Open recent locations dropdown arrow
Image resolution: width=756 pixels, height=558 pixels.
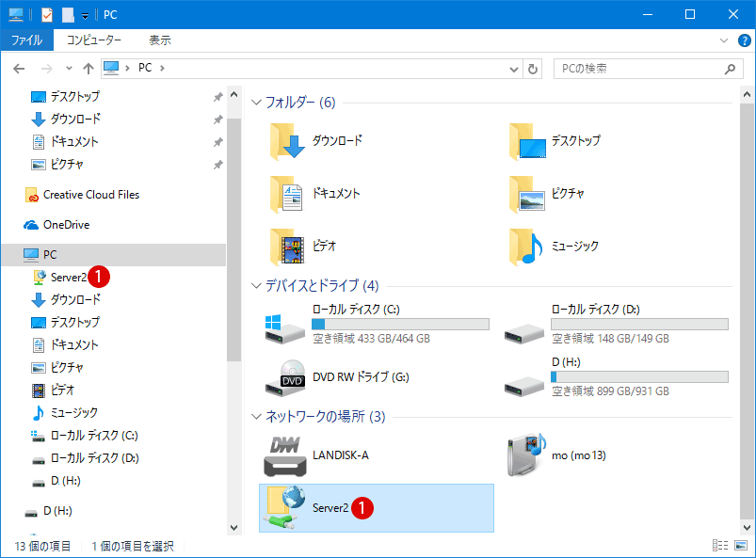click(x=69, y=69)
